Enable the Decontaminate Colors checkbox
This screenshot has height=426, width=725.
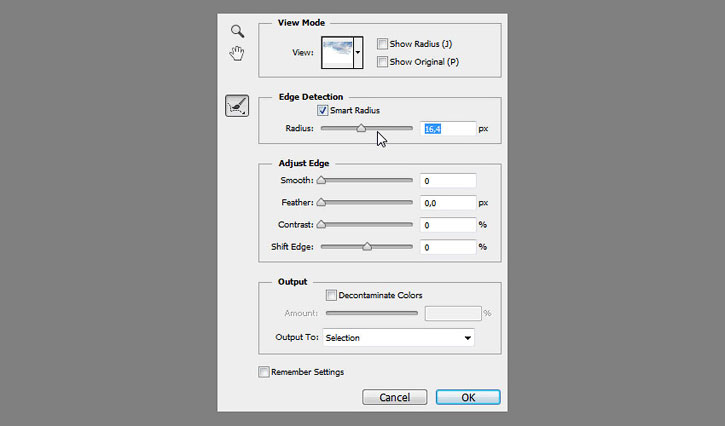tap(331, 295)
